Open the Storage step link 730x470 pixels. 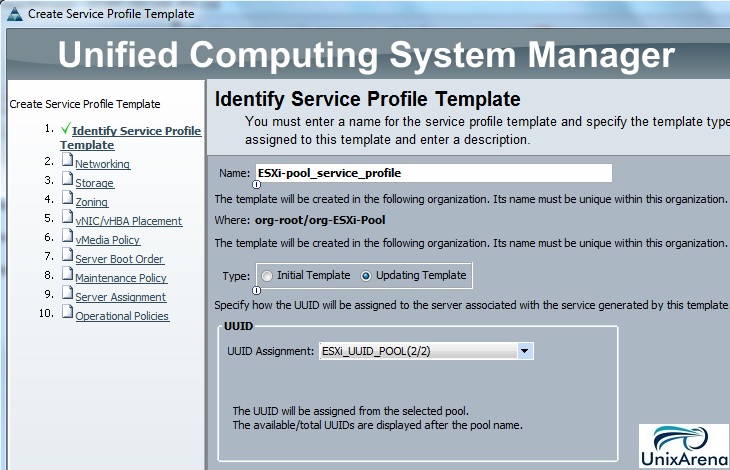point(95,183)
